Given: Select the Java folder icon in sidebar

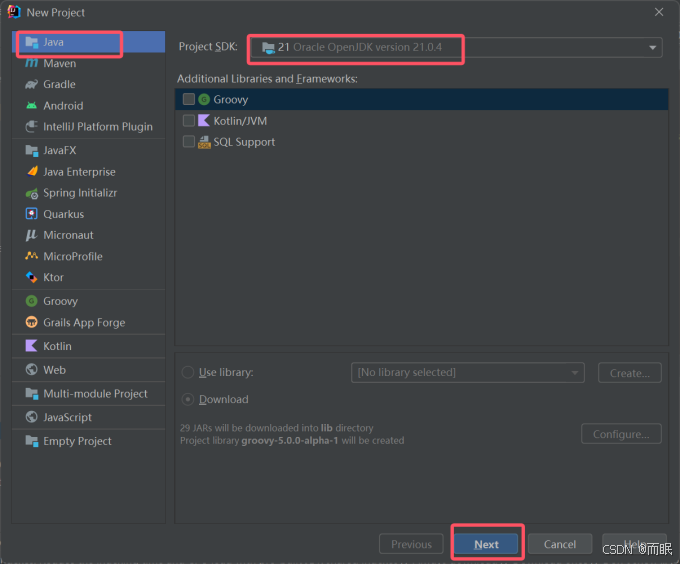Looking at the screenshot, I should click(32, 42).
